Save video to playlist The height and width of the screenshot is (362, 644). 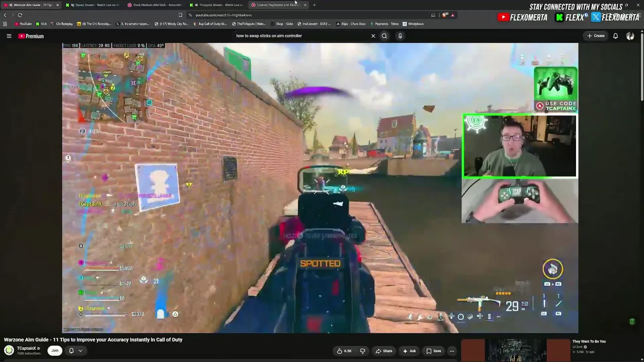[434, 351]
